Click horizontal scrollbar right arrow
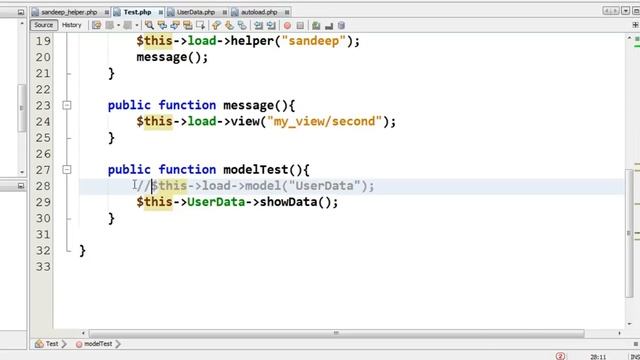The height and width of the screenshot is (360, 640). [x=619, y=333]
